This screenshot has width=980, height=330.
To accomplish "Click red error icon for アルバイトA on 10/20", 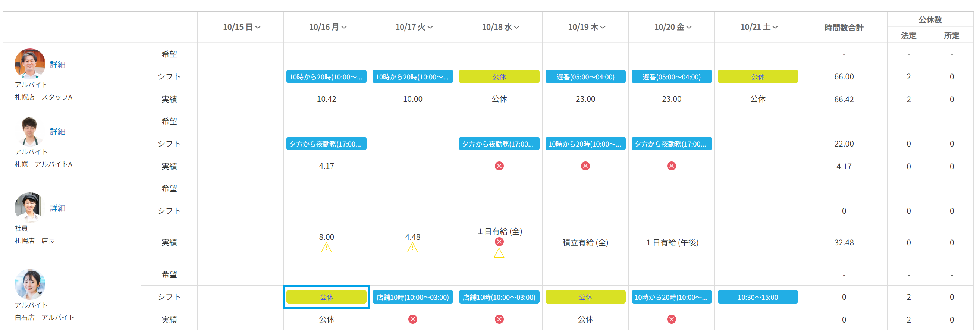I will (672, 166).
